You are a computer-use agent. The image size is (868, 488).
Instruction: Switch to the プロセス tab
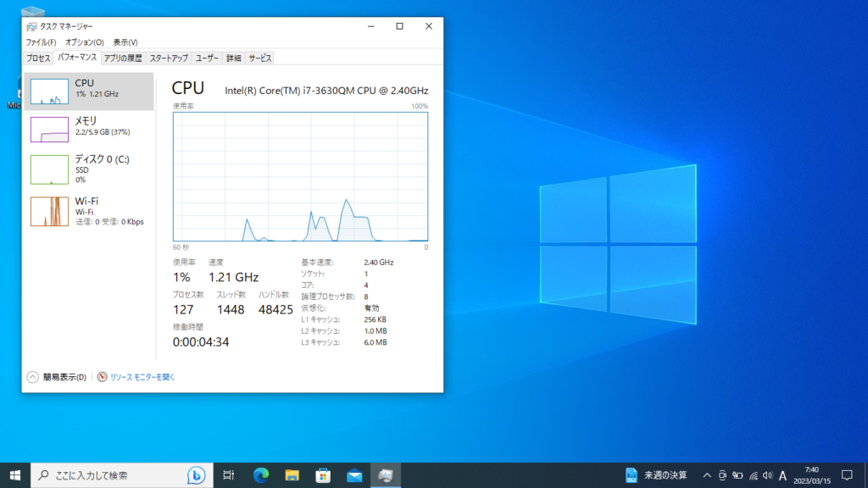pos(38,58)
